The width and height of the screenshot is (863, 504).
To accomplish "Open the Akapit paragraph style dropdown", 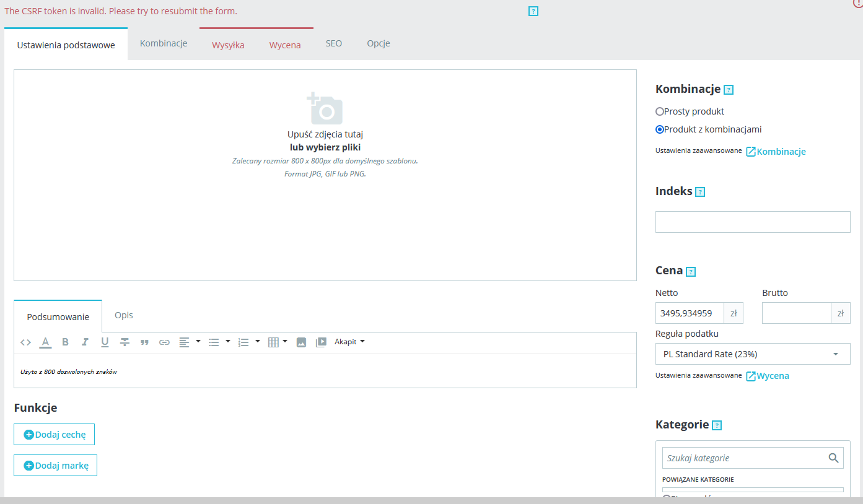I will click(349, 342).
